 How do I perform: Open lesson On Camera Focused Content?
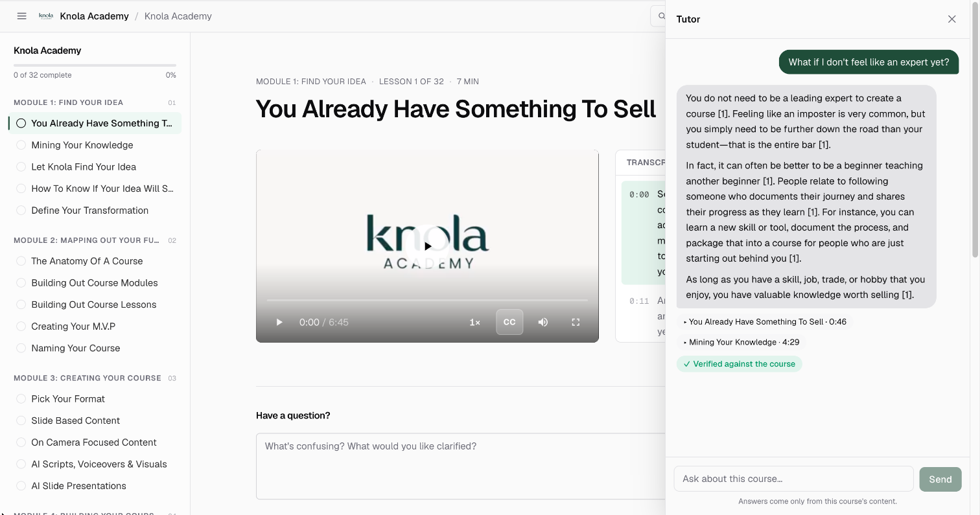tap(95, 442)
